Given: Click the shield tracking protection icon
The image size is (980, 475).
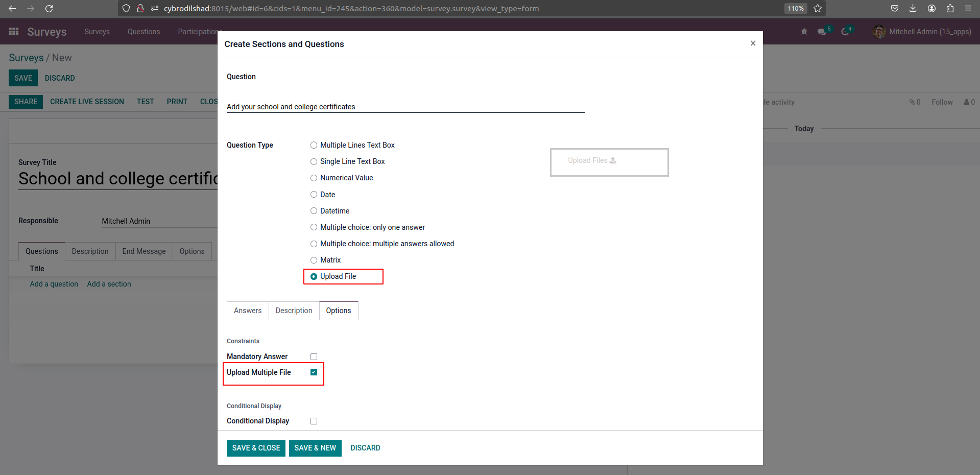Looking at the screenshot, I should 126,8.
